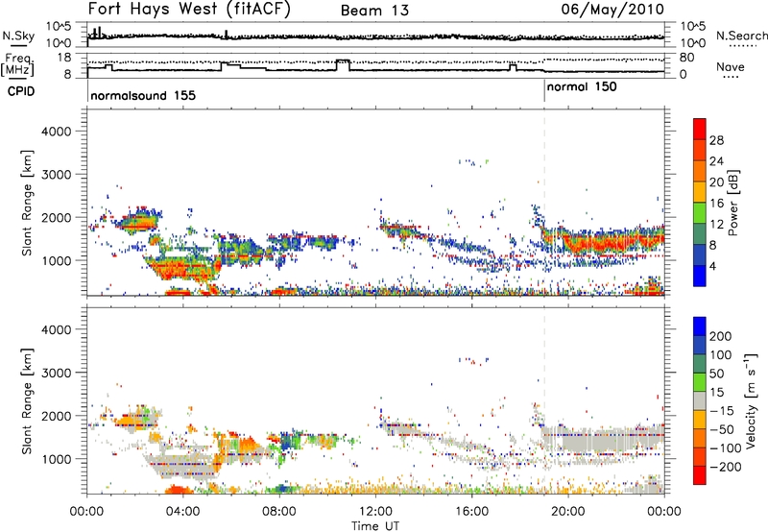Click the 'Slant Range [km]' label of the power panel
The width and height of the screenshot is (768, 532).
click(x=27, y=203)
